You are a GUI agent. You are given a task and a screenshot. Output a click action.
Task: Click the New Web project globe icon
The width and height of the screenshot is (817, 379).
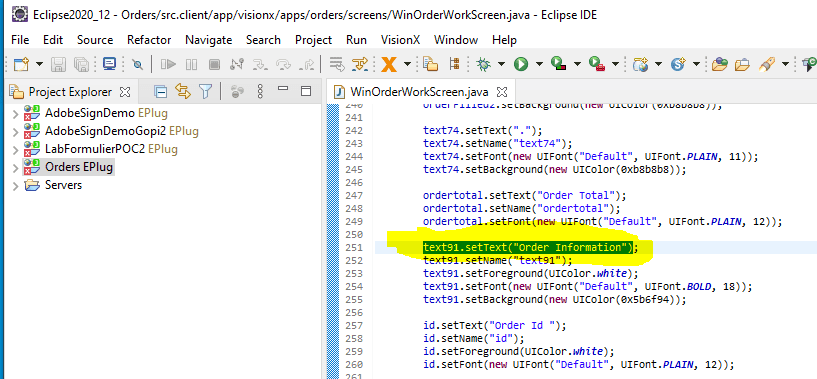click(x=640, y=65)
